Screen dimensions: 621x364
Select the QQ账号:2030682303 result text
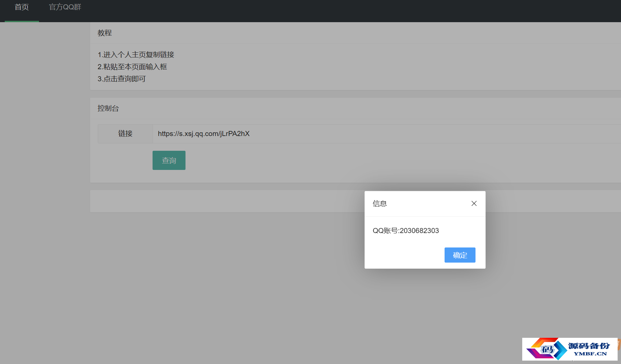pos(406,231)
